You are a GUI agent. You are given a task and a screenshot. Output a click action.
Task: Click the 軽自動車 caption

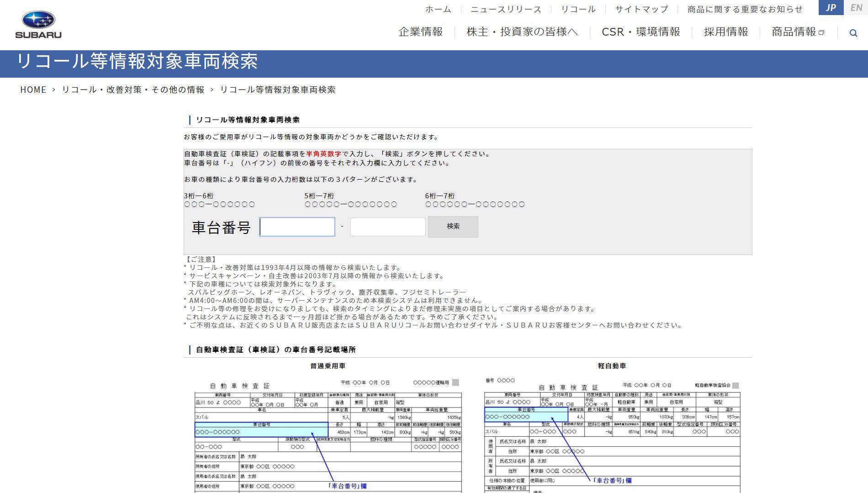612,366
